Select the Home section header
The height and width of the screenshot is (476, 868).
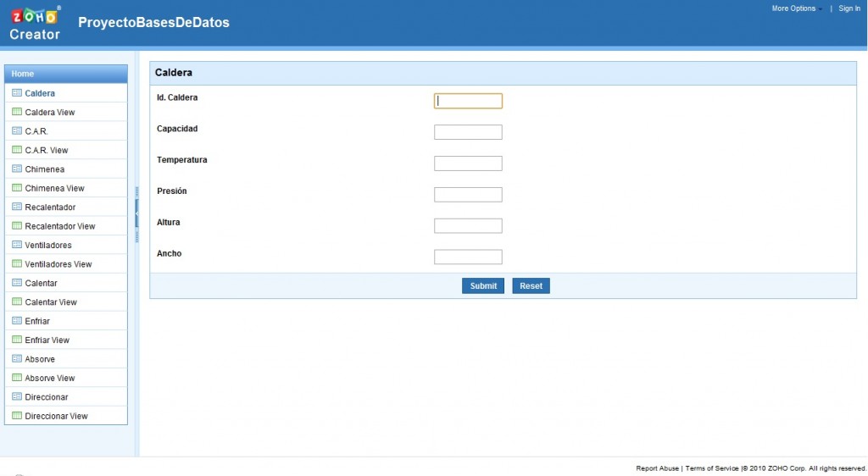[66, 74]
